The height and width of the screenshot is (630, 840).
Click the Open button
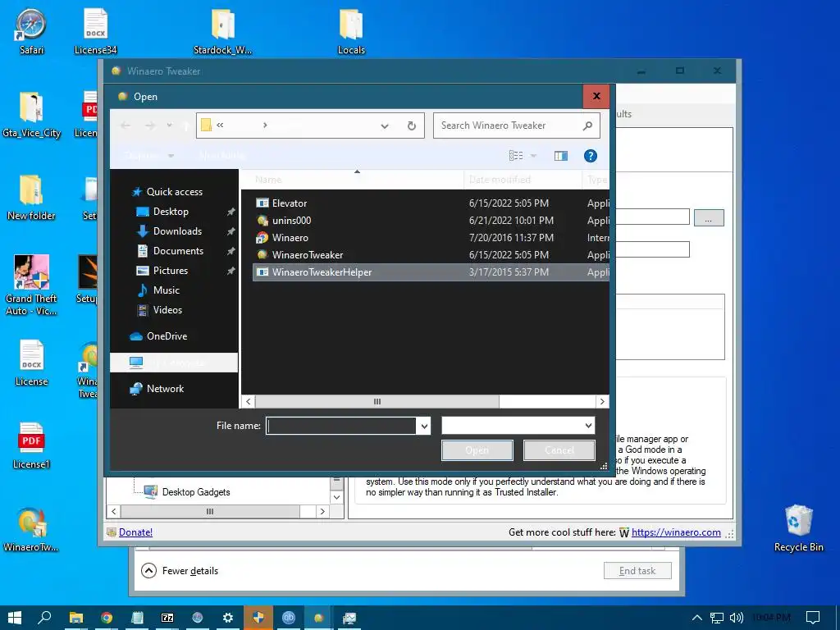[477, 450]
